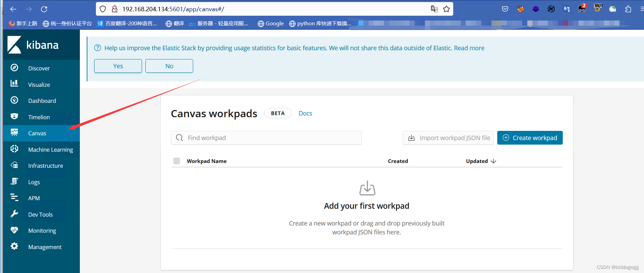Click the Workpad Name column header
The width and height of the screenshot is (644, 273).
point(206,161)
